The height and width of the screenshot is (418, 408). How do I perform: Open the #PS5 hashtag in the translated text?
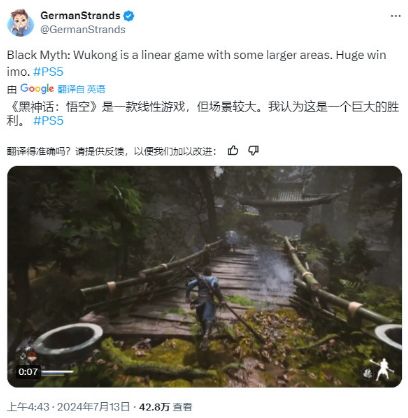click(x=48, y=120)
